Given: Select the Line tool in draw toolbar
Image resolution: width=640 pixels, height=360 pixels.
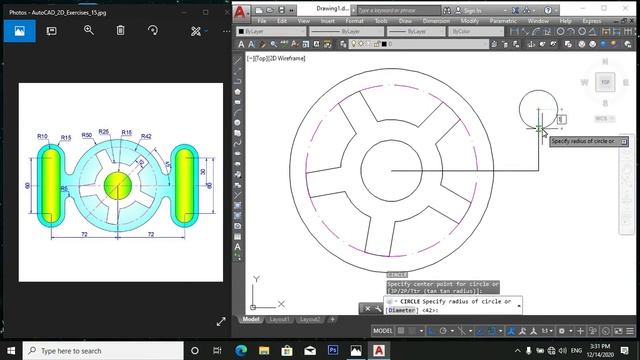Looking at the screenshot, I should pyautogui.click(x=238, y=61).
